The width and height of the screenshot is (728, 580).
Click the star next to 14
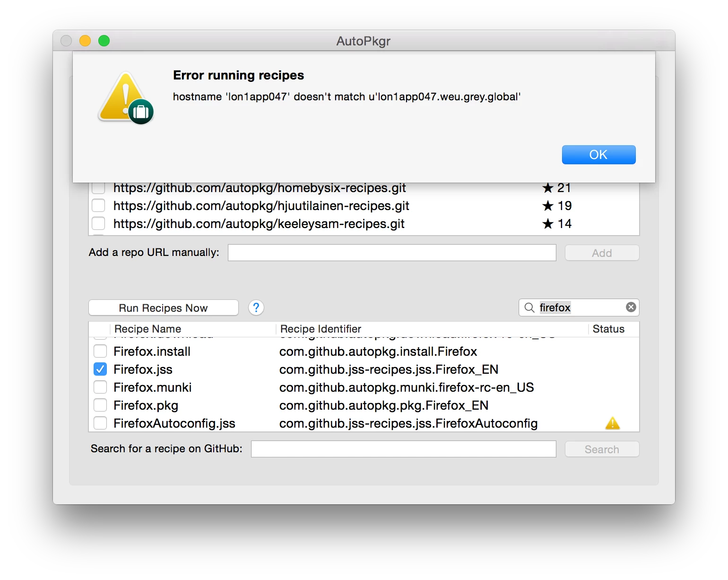pyautogui.click(x=548, y=224)
